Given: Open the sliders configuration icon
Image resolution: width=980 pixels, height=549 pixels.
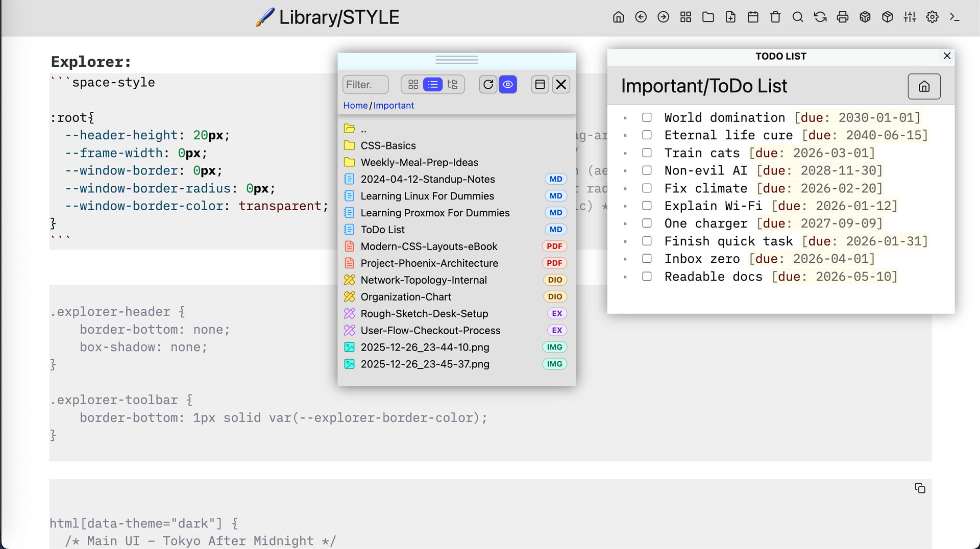Looking at the screenshot, I should coord(910,17).
